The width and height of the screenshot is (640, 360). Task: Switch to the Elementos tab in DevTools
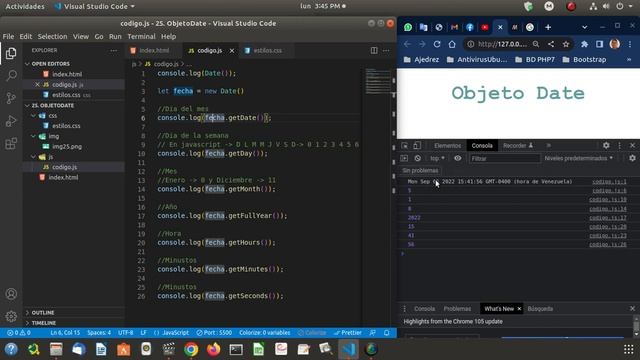pos(447,146)
